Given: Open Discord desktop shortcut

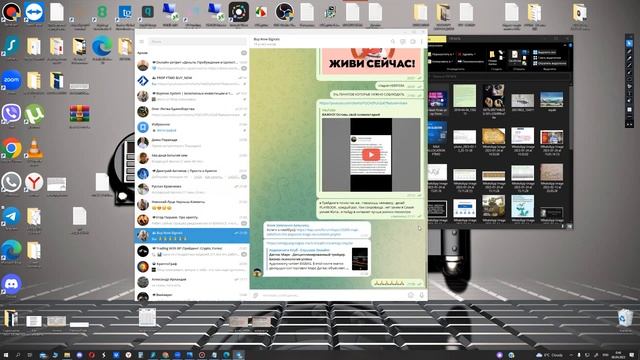Looking at the screenshot, I should 11,285.
